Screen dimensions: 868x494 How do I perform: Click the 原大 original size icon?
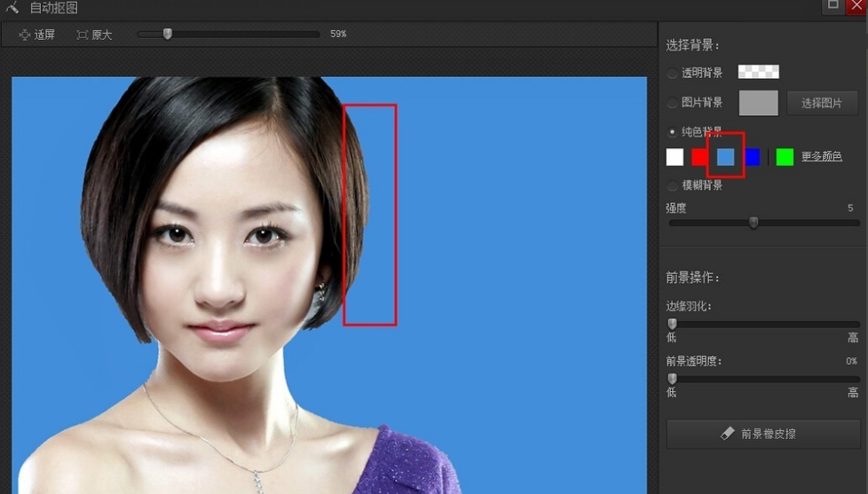tap(83, 35)
